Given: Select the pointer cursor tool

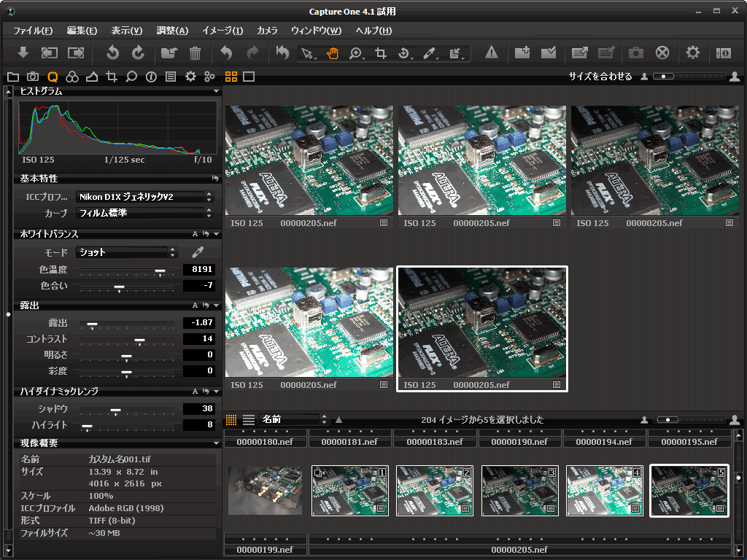Looking at the screenshot, I should coord(307,53).
